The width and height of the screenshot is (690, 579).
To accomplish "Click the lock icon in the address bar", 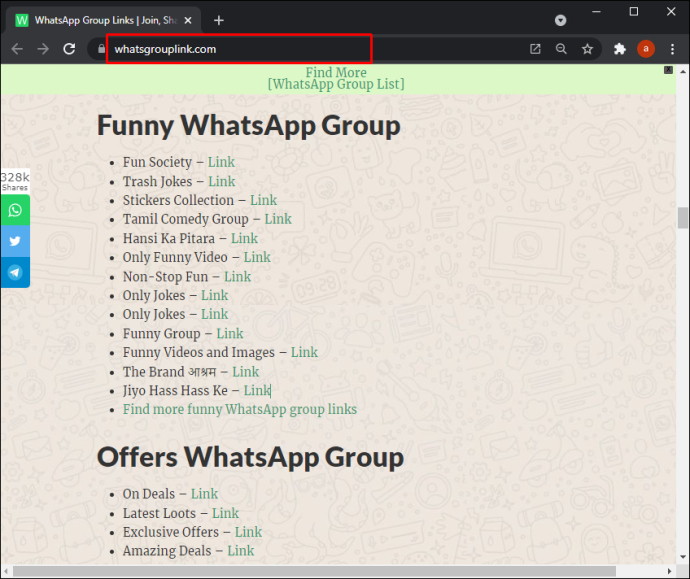I will click(101, 49).
